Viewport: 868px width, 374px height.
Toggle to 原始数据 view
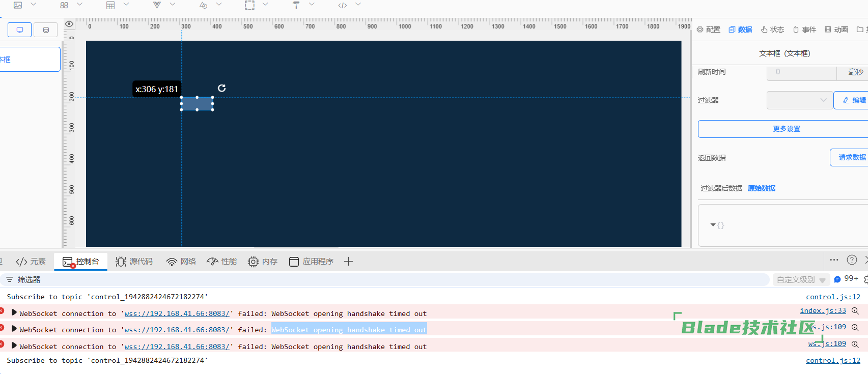pos(761,188)
